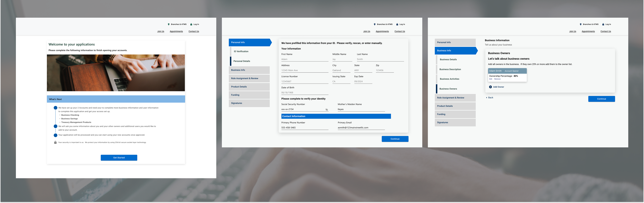Select the active Business Info step on the right screen
Screen dimensions: 644x203
(x=456, y=51)
